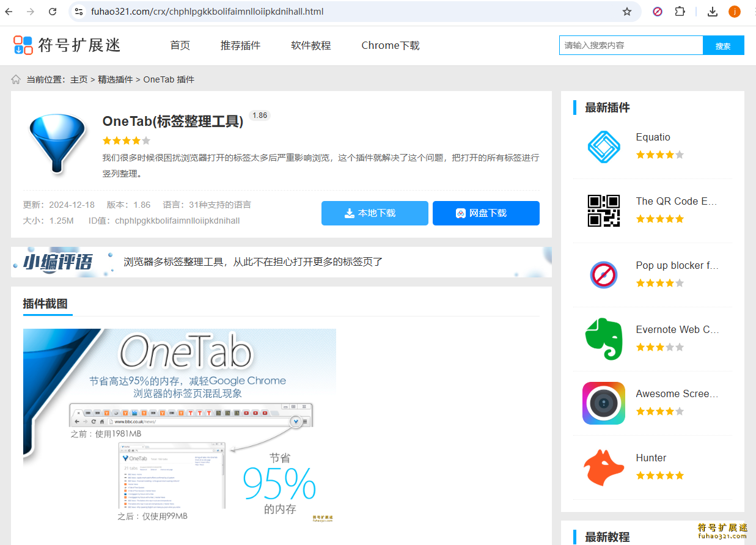Open the red blocker extension icon

(658, 12)
